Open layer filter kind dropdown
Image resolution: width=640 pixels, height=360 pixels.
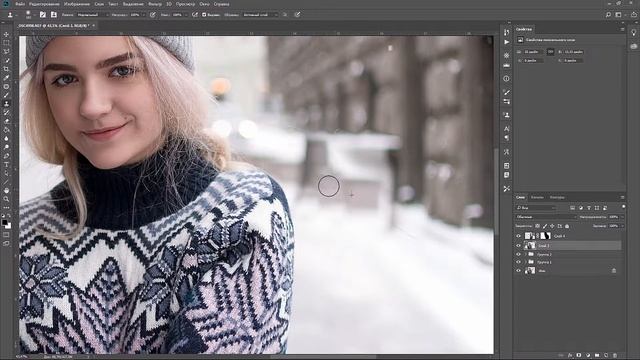click(x=536, y=208)
